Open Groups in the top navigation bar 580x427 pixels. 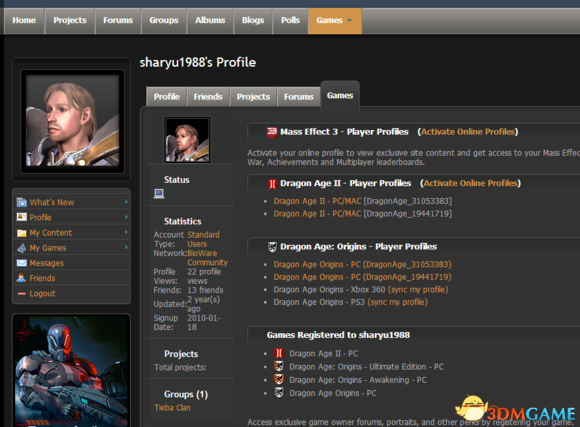[x=164, y=21]
